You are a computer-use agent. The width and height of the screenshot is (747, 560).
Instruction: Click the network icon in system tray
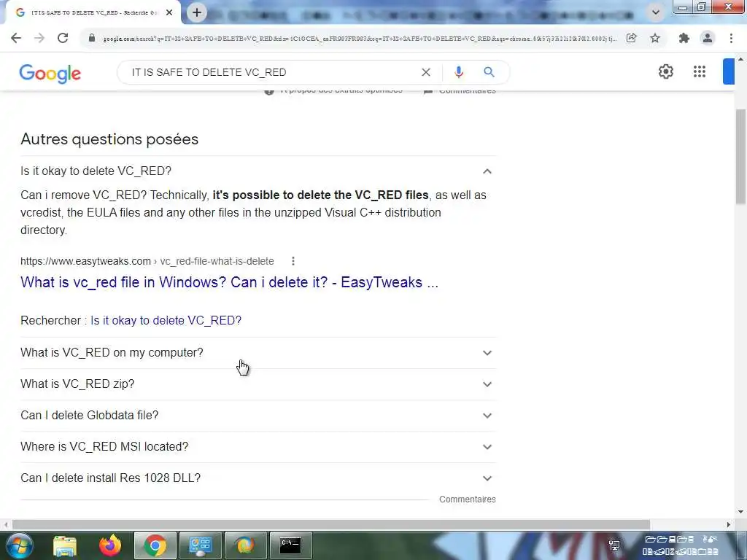pyautogui.click(x=614, y=545)
